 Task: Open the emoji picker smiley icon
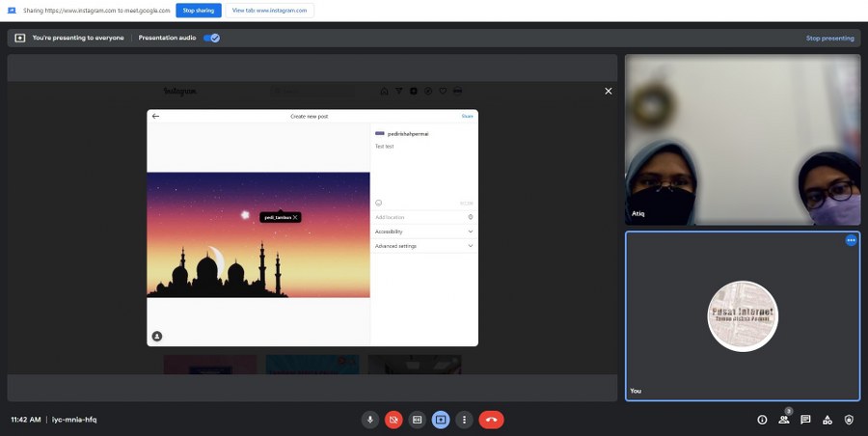[x=379, y=203]
